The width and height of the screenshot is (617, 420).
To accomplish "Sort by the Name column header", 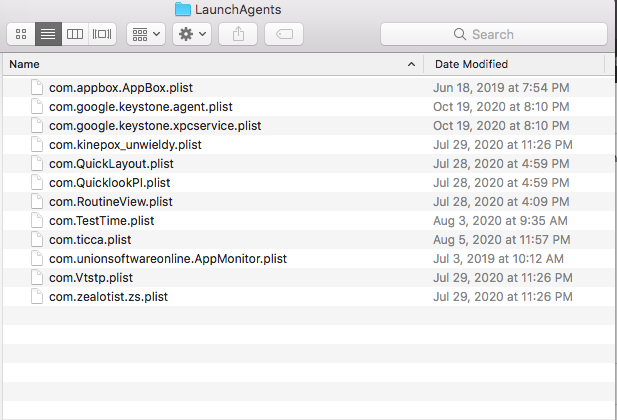I will click(200, 64).
